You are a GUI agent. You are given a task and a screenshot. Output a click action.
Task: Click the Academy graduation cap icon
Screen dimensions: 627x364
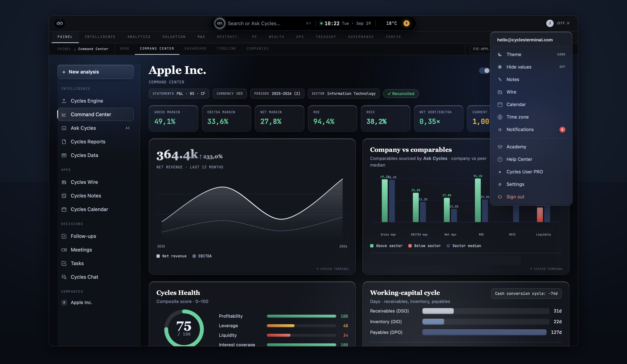[500, 147]
